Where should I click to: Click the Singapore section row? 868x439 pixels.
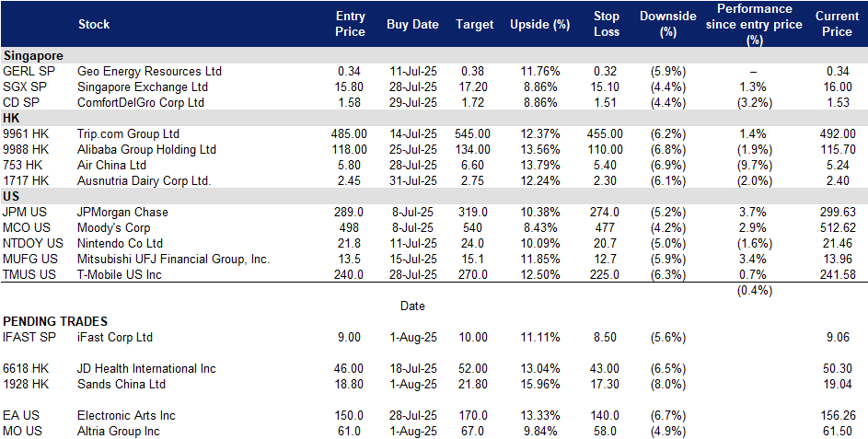434,56
